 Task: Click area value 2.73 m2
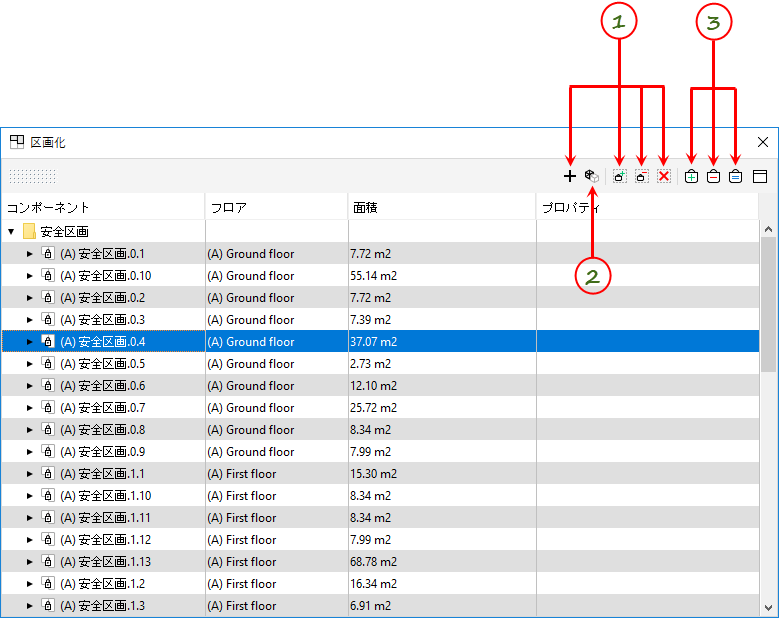click(x=371, y=364)
